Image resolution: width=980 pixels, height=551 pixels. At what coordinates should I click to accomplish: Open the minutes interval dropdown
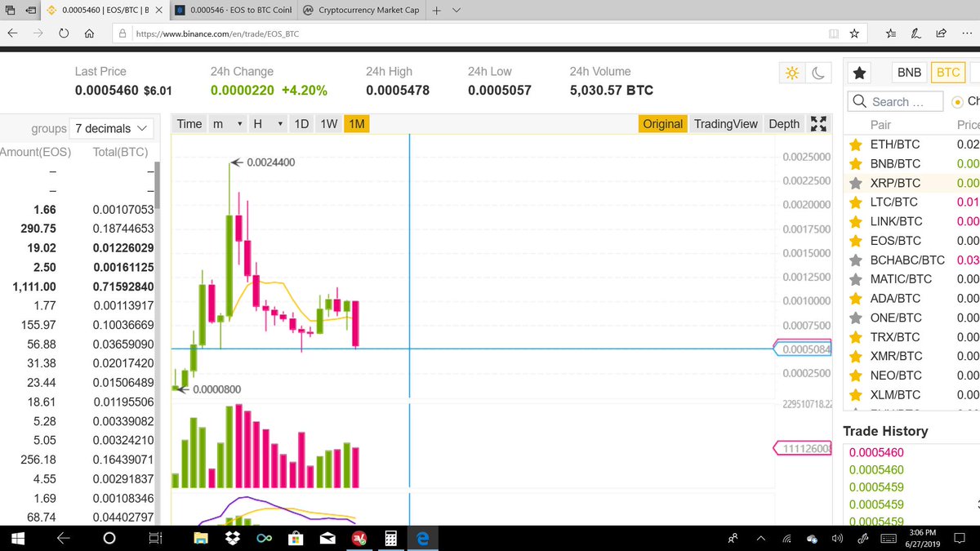pos(228,124)
